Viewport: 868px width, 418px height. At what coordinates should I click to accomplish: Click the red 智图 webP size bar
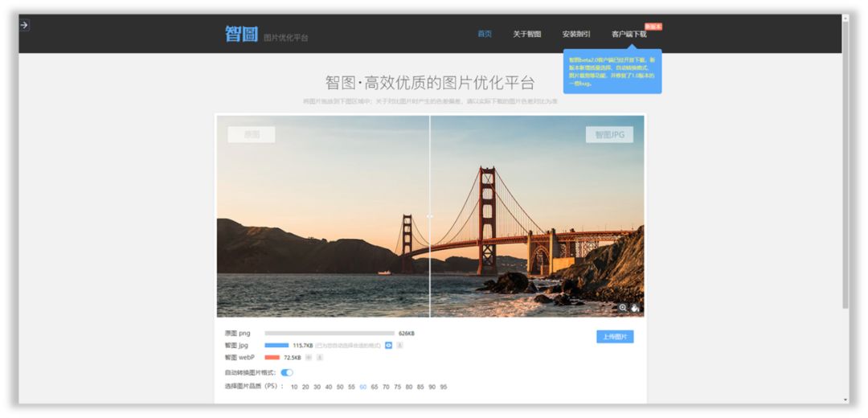(x=272, y=358)
